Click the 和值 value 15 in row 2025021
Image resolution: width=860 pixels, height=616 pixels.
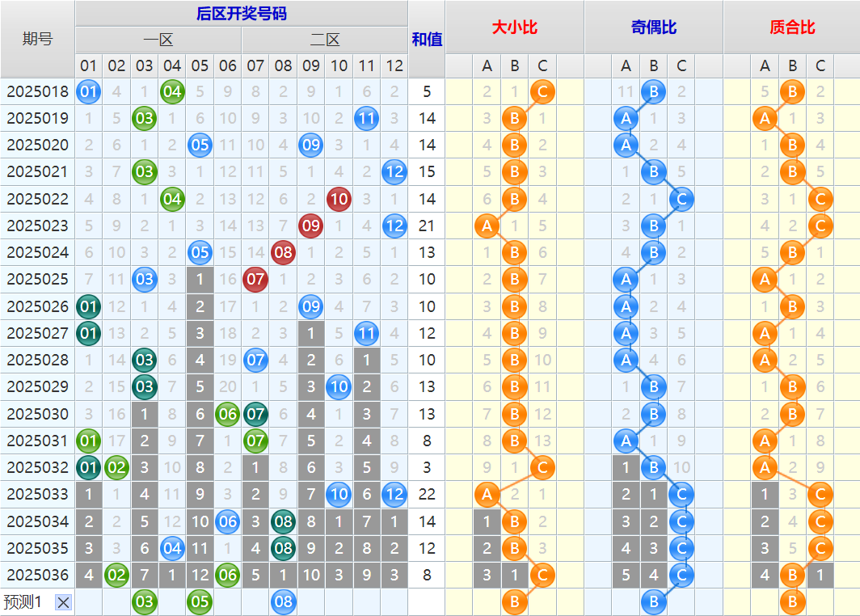click(x=427, y=171)
